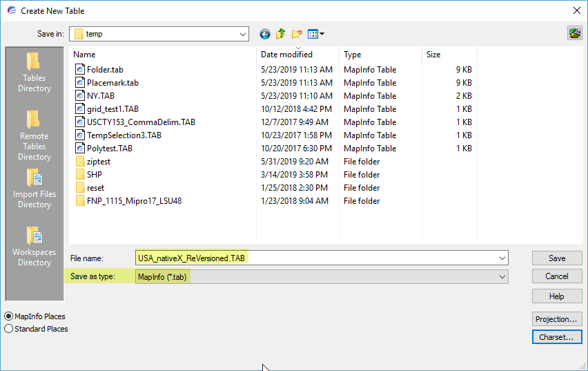Open the Charset settings
Screen dimensions: 588x371
point(557,337)
